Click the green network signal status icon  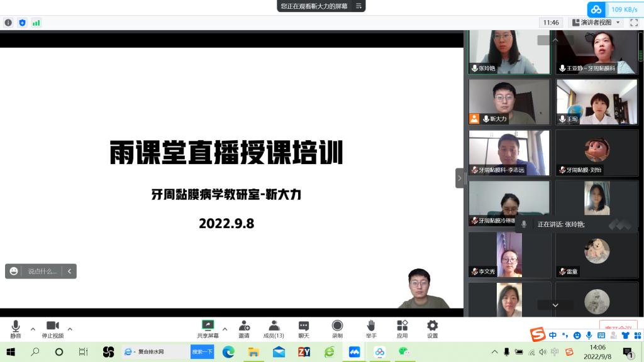(36, 23)
